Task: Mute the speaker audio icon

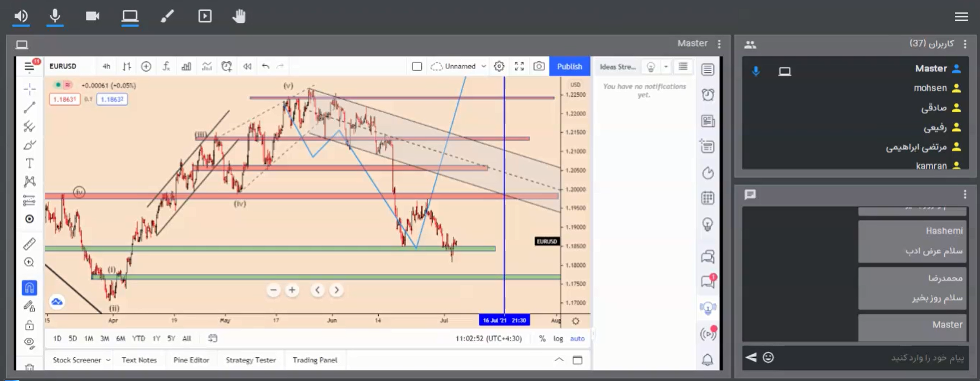Action: coord(21,16)
